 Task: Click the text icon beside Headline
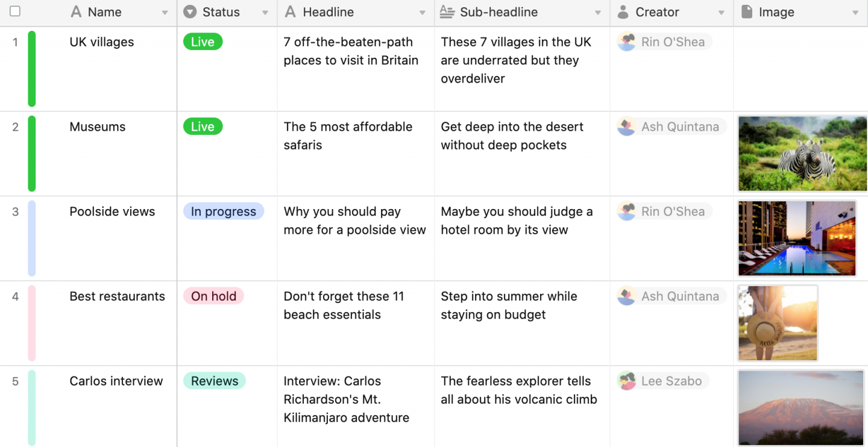point(290,12)
